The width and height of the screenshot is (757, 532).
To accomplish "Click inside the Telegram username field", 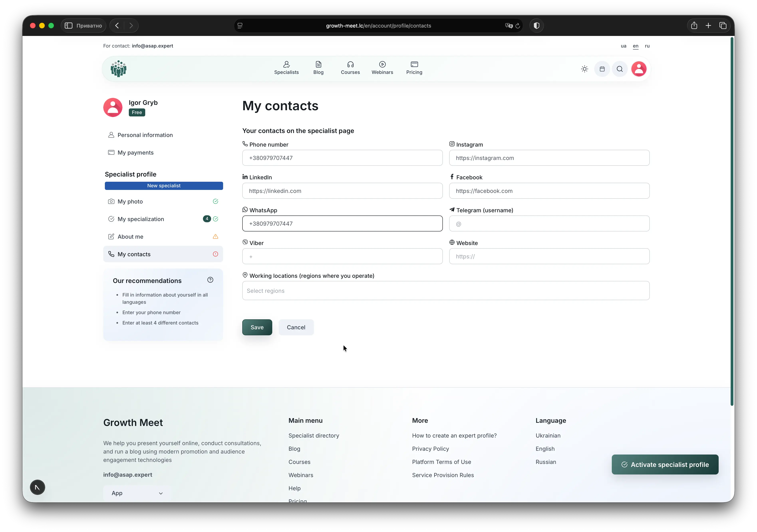I will point(549,223).
